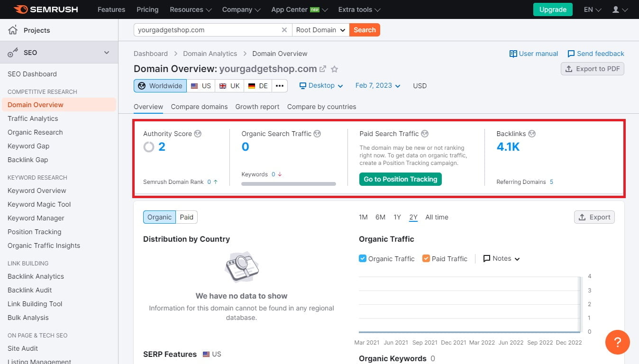This screenshot has width=639, height=364.
Task: Switch to the Compare domains tab
Action: (x=199, y=107)
